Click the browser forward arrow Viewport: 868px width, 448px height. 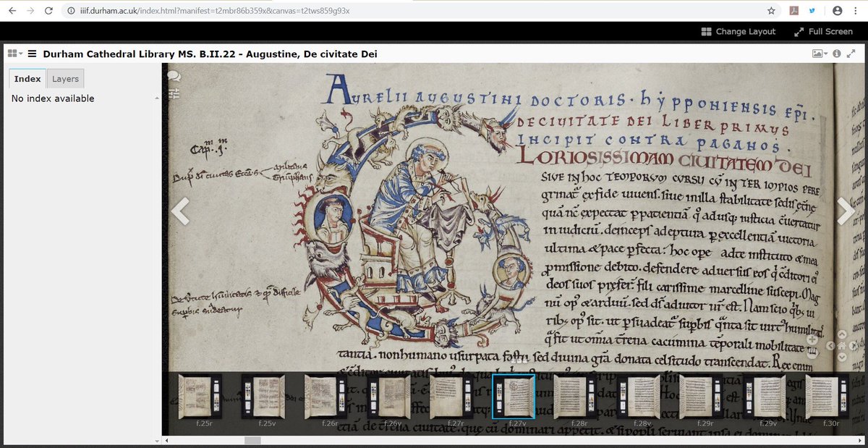30,11
